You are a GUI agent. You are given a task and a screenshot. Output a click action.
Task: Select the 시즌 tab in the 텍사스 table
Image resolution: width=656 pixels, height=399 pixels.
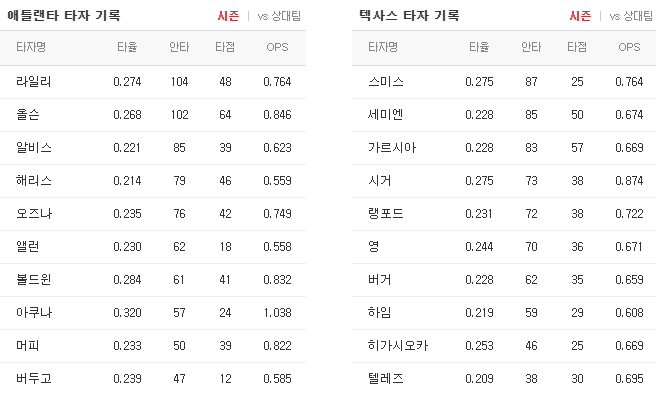pyautogui.click(x=580, y=16)
